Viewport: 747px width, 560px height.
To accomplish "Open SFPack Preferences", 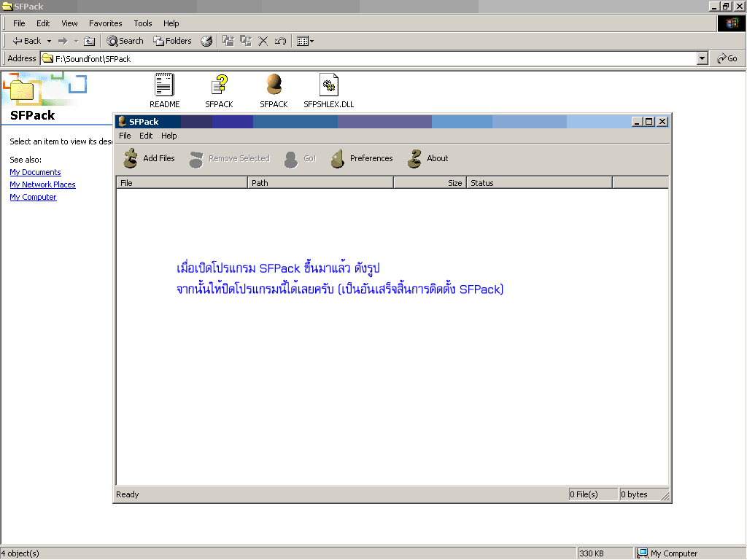I will click(x=362, y=158).
